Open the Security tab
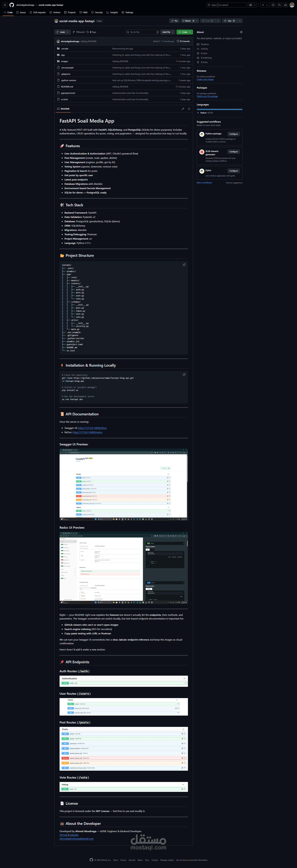This screenshot has height=868, width=297. click(97, 13)
